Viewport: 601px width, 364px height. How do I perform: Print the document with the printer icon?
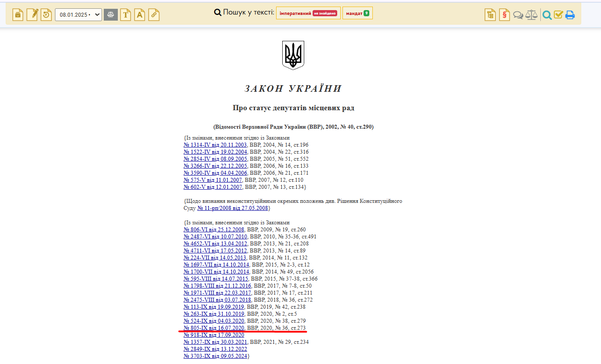coord(570,15)
